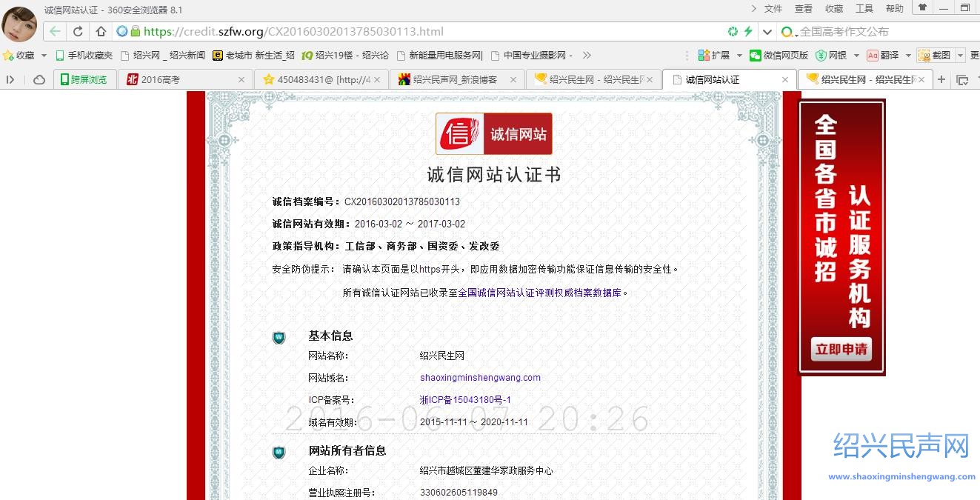This screenshot has height=500, width=980.
Task: Open the 查看 menu
Action: coord(804,9)
